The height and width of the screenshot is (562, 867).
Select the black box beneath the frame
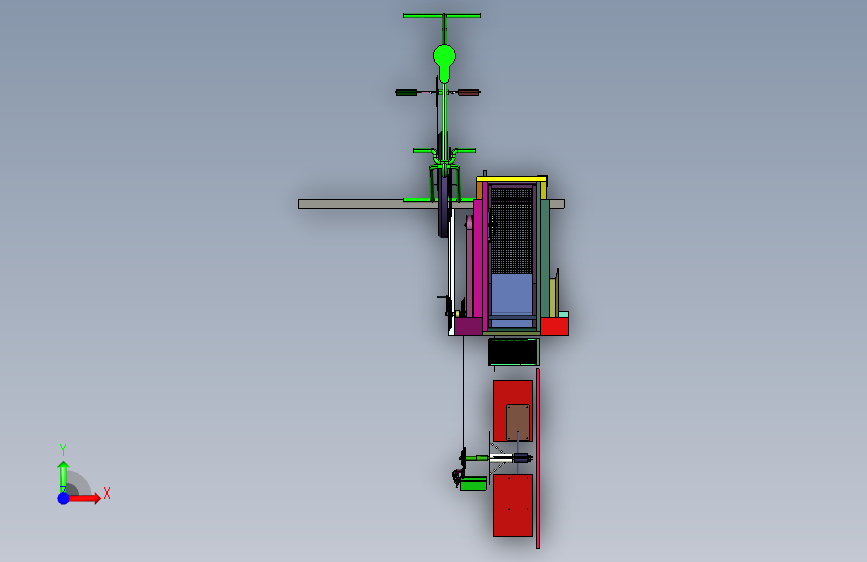click(x=513, y=352)
